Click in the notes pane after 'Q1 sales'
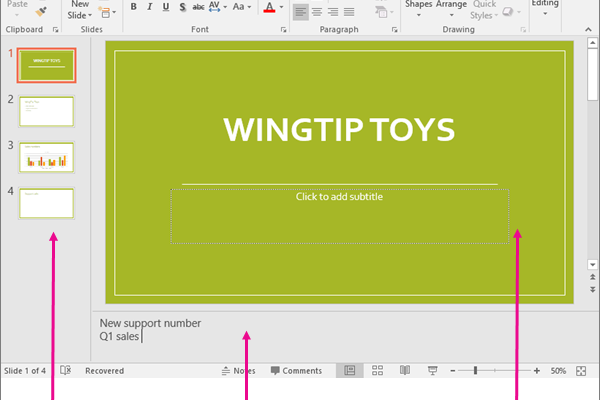This screenshot has height=400, width=600. pyautogui.click(x=142, y=336)
